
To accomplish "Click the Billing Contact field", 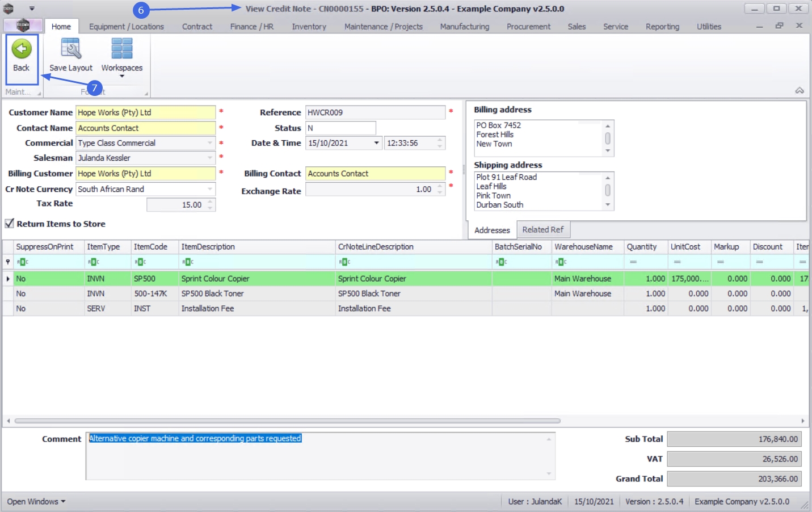I will coord(375,174).
